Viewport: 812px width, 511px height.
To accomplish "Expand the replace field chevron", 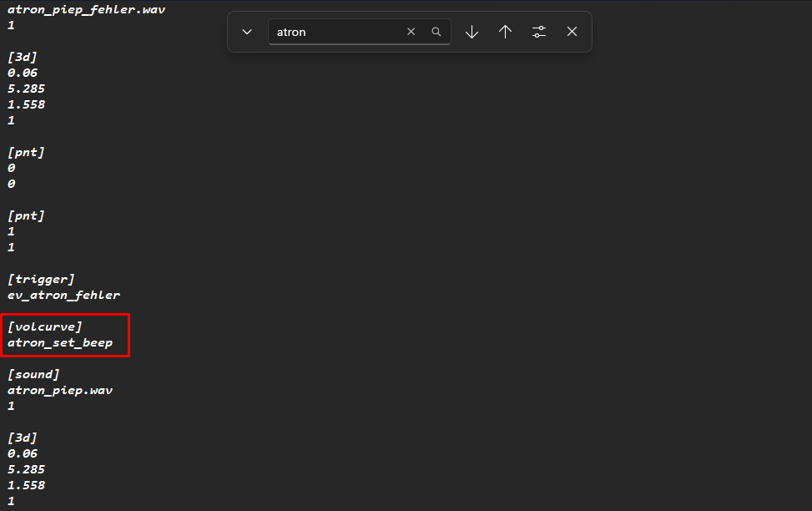I will 247,32.
